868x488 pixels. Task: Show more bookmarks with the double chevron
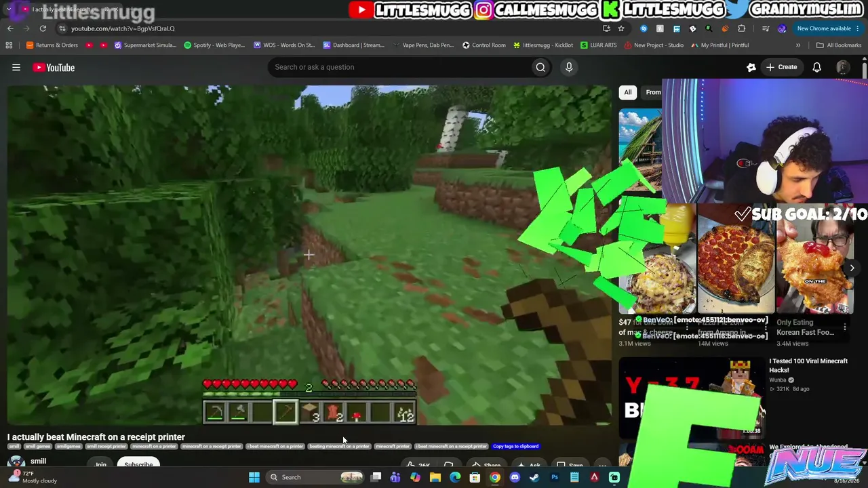tap(798, 45)
